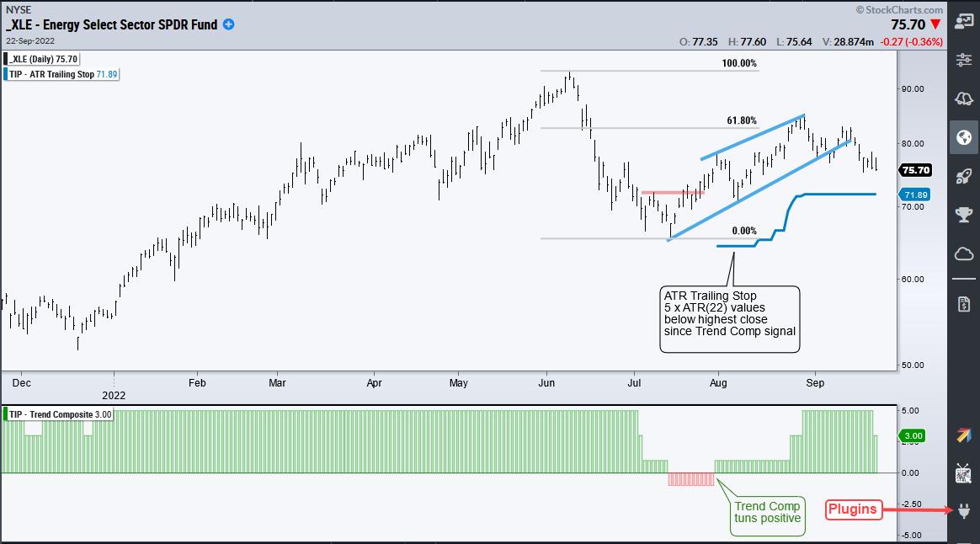The image size is (980, 544).
Task: Click the ATR Trailing Stop annotation box
Action: pyautogui.click(x=729, y=319)
